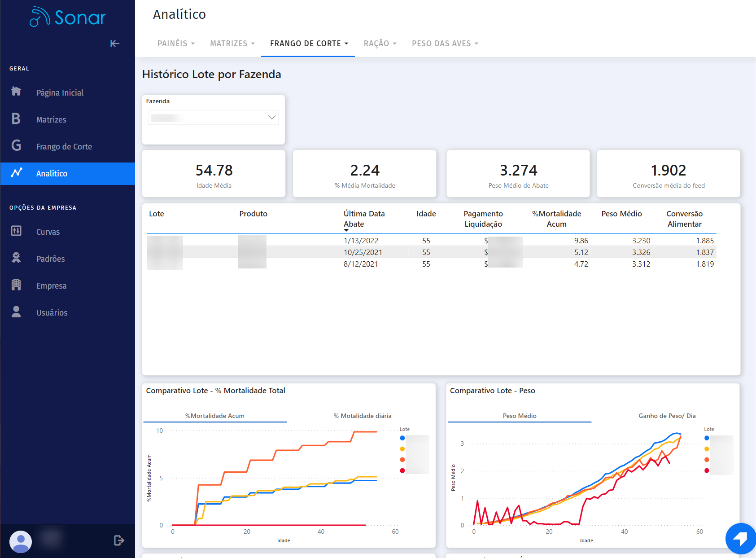The height and width of the screenshot is (558, 756).
Task: Open Curvas company option
Action: tap(48, 232)
